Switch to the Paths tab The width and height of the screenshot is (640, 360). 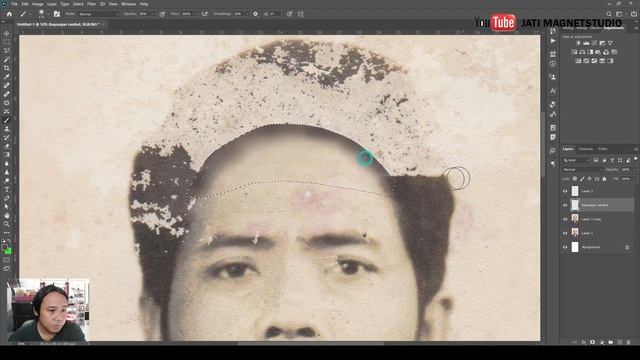click(603, 149)
